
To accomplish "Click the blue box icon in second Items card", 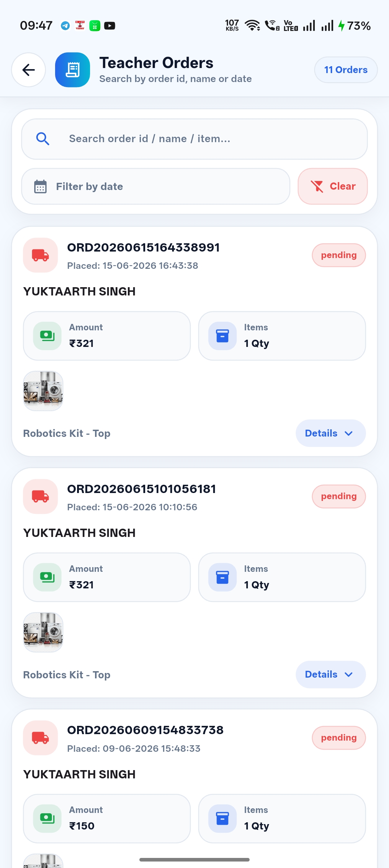I will (222, 577).
